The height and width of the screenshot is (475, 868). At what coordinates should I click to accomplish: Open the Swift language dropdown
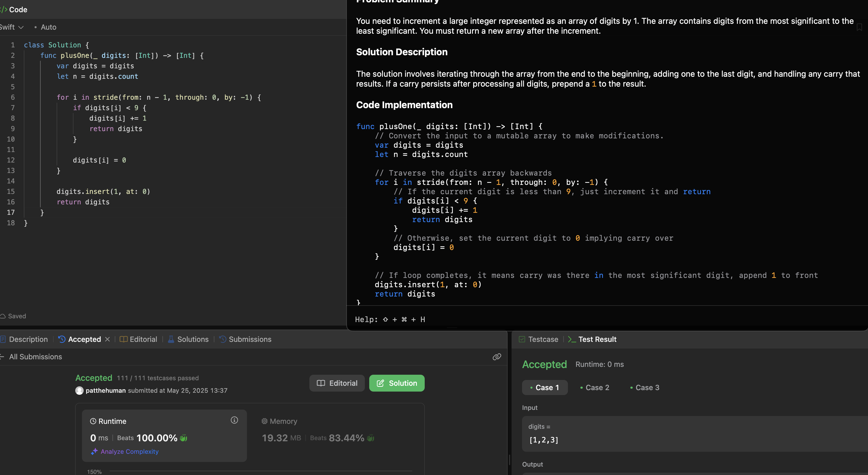click(11, 27)
